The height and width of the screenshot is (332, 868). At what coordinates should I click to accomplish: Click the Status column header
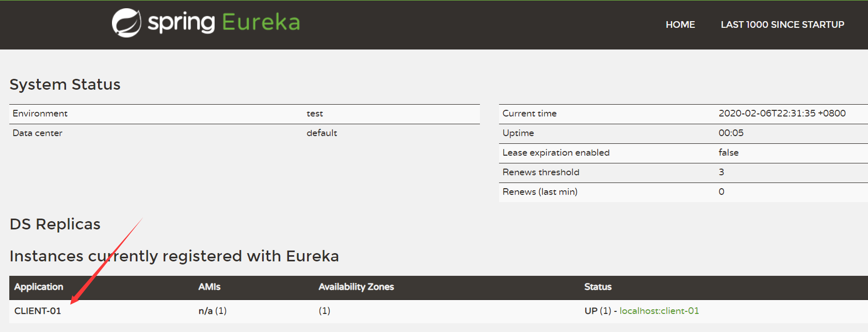click(598, 287)
